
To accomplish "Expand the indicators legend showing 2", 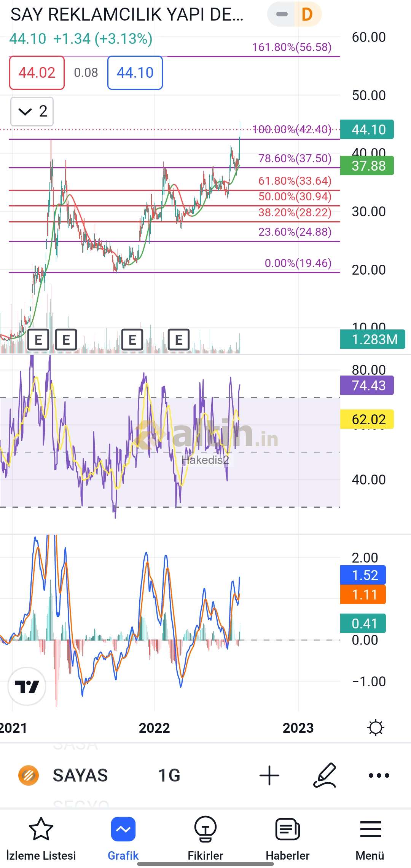I will pos(32,112).
